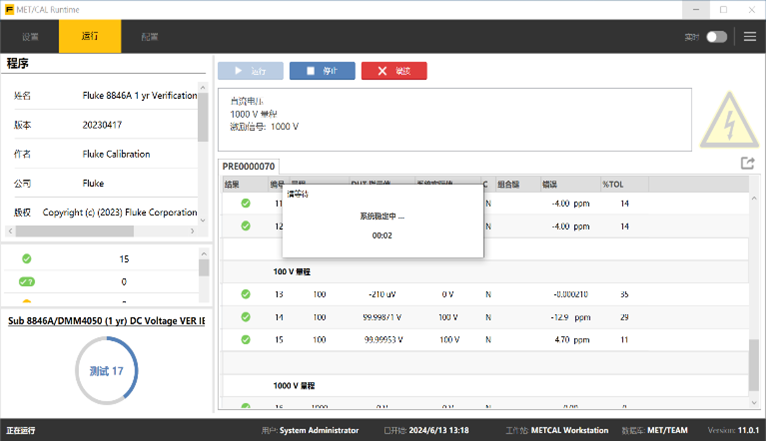This screenshot has height=441, width=766.
Task: Click the pass icon for test 13
Action: point(246,294)
